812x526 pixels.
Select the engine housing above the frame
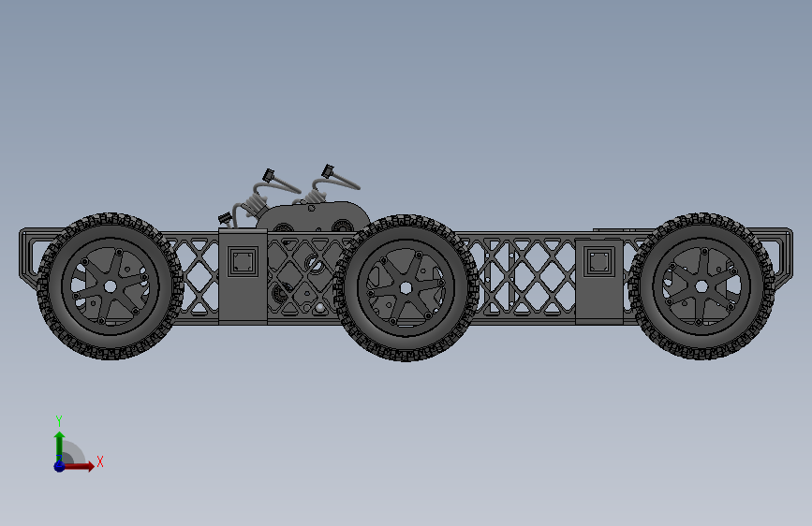(311, 216)
